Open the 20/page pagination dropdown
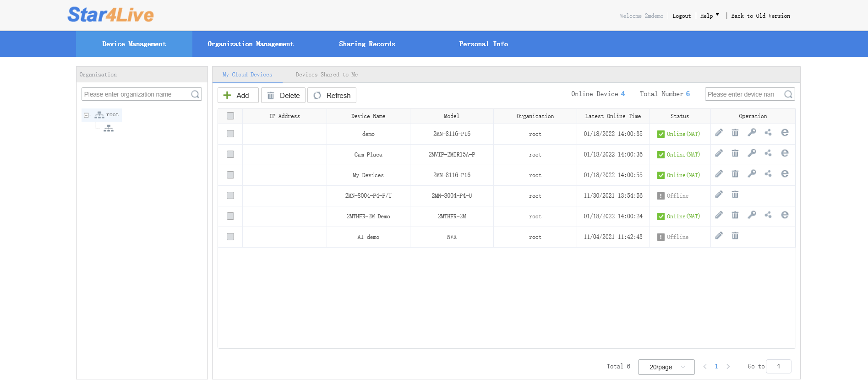Viewport: 868px width, 384px height. [x=666, y=367]
